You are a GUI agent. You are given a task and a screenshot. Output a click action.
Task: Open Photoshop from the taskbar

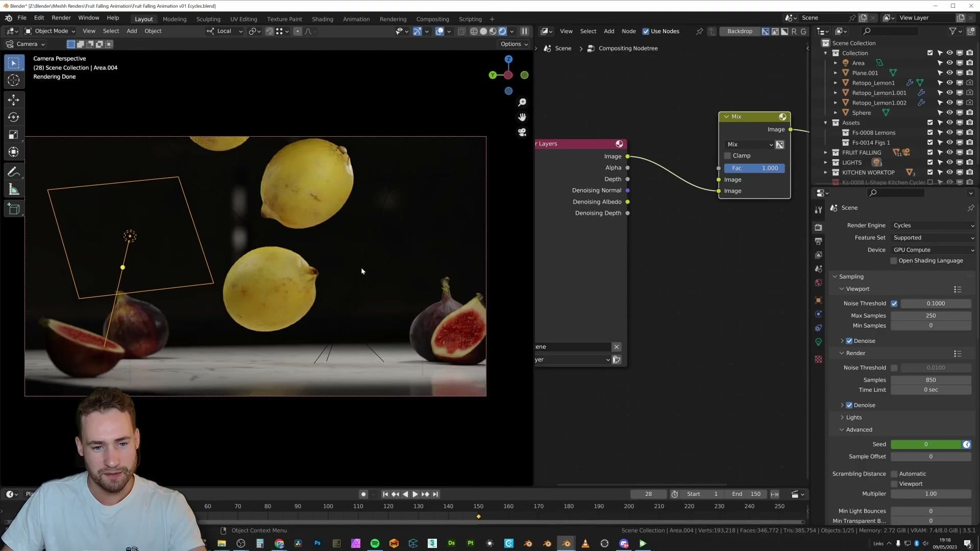317,543
